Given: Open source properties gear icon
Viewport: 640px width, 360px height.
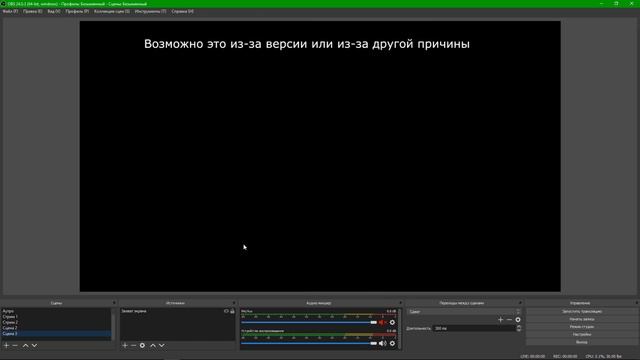Looking at the screenshot, I should pos(142,345).
